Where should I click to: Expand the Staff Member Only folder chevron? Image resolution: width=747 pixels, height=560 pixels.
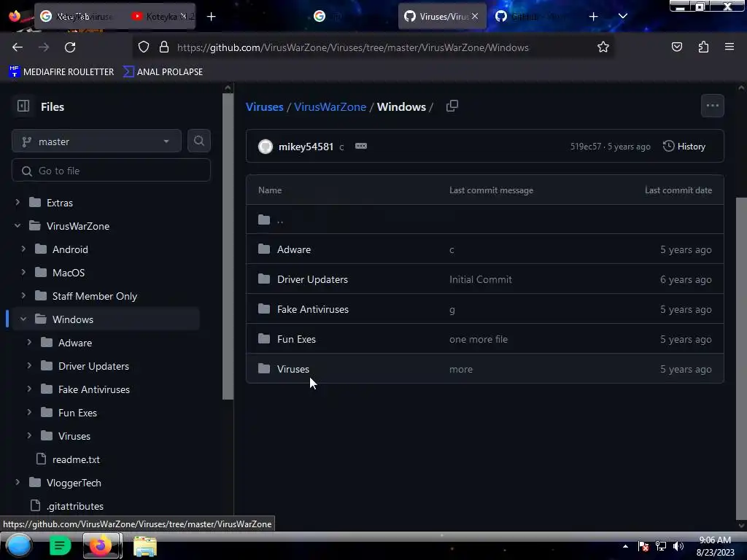23,296
